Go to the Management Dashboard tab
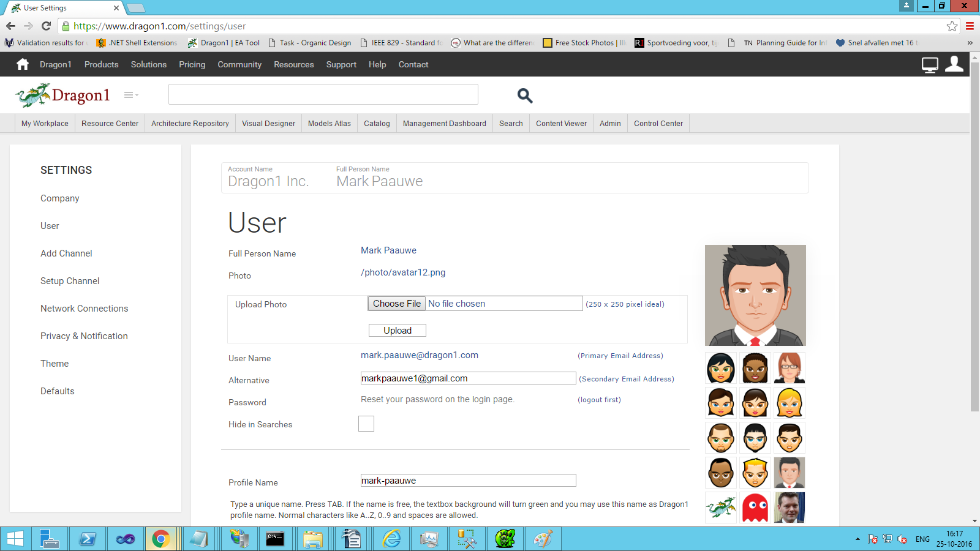980x551 pixels. [x=445, y=123]
